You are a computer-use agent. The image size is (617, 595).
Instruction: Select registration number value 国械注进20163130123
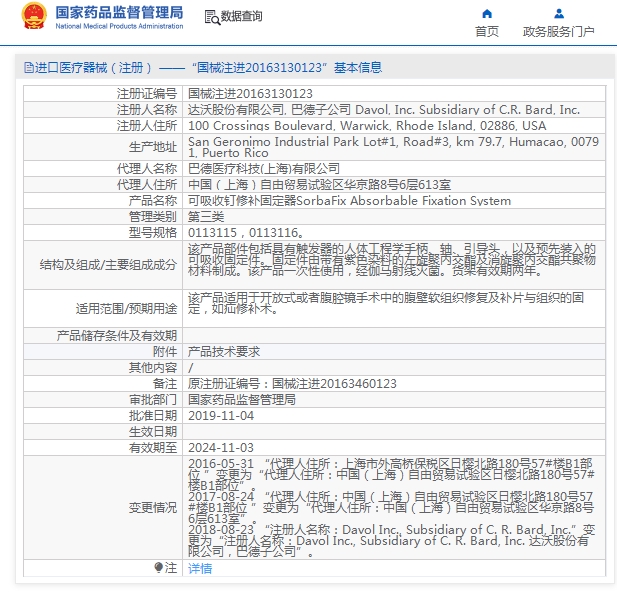click(x=250, y=94)
